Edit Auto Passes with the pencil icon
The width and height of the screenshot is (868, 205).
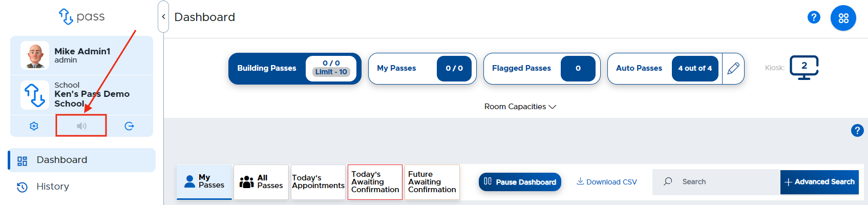(733, 68)
